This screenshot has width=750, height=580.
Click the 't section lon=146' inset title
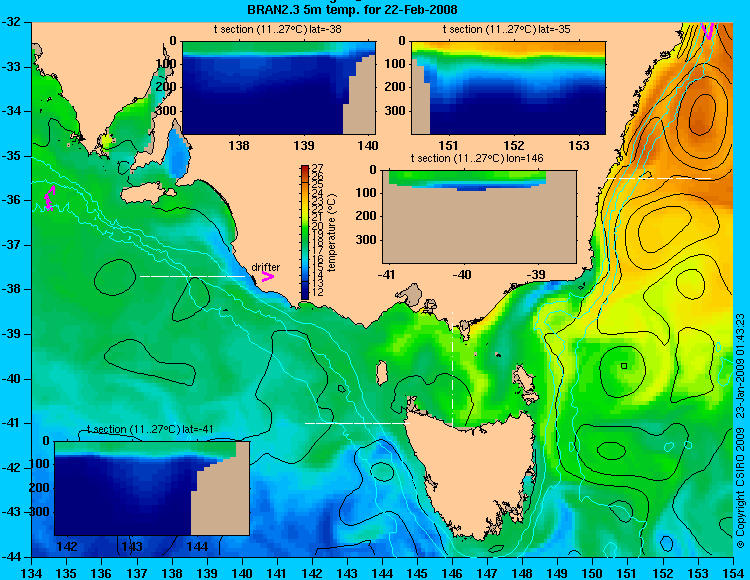[477, 158]
